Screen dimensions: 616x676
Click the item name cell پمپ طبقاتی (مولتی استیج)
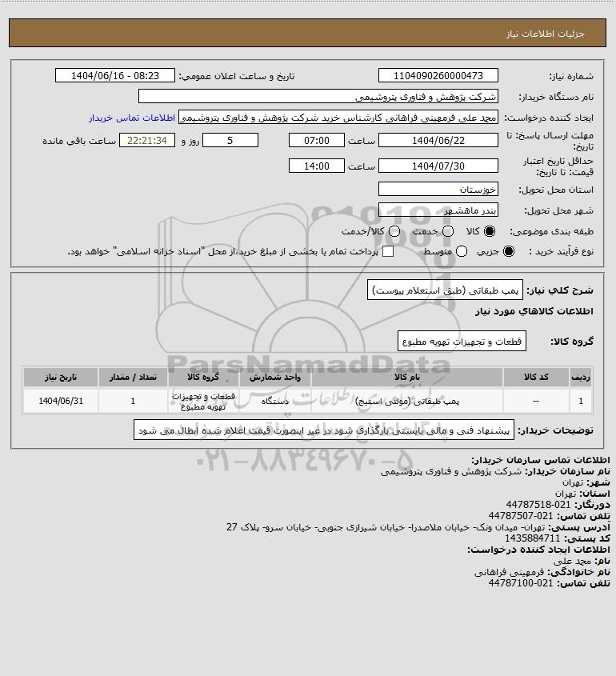407,401
